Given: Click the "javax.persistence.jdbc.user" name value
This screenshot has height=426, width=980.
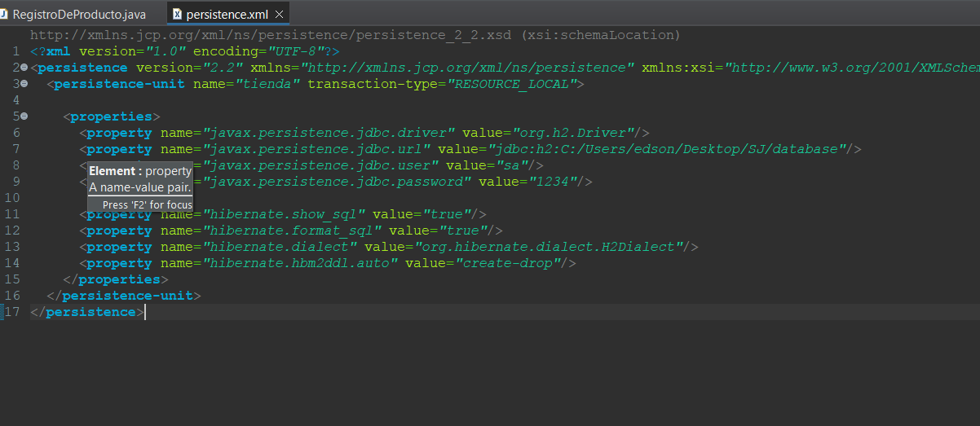Looking at the screenshot, I should tap(320, 165).
